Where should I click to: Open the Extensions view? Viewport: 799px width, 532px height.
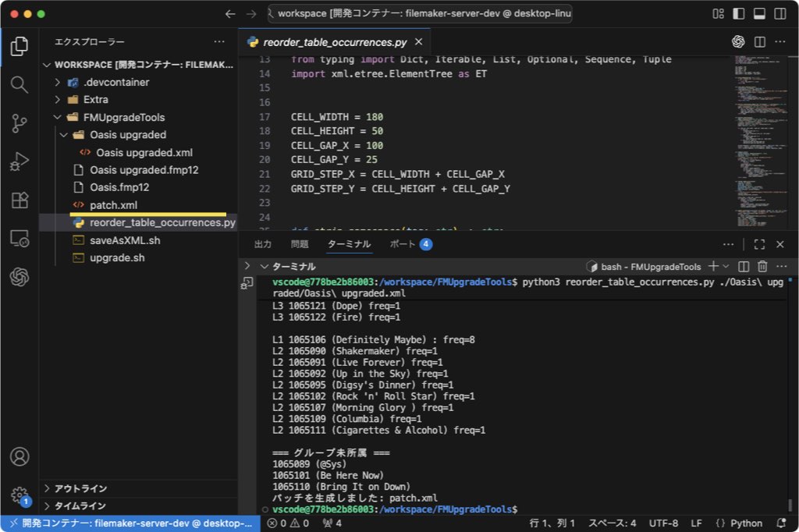(x=20, y=200)
